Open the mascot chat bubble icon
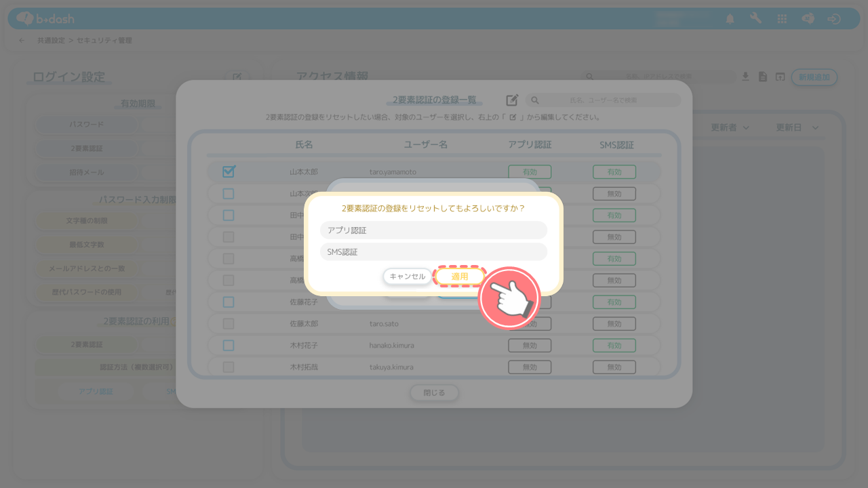The height and width of the screenshot is (488, 868). (808, 19)
